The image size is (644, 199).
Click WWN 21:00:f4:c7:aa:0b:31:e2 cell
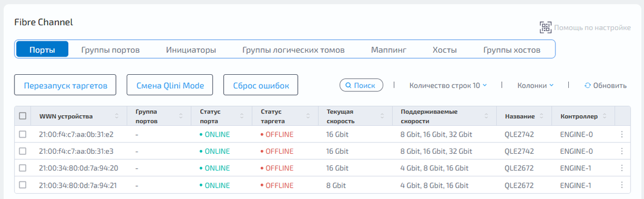pyautogui.click(x=76, y=134)
